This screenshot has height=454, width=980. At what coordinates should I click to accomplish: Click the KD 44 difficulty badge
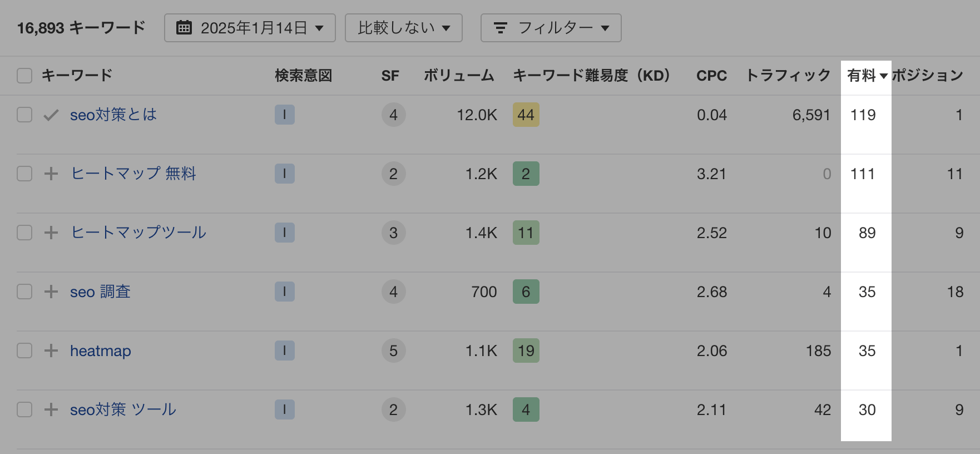coord(526,115)
